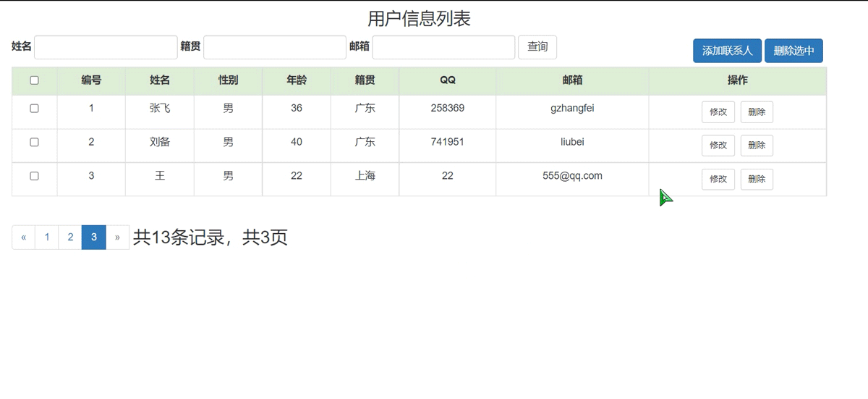
Task: Click the 姓名 column header
Action: (x=160, y=80)
